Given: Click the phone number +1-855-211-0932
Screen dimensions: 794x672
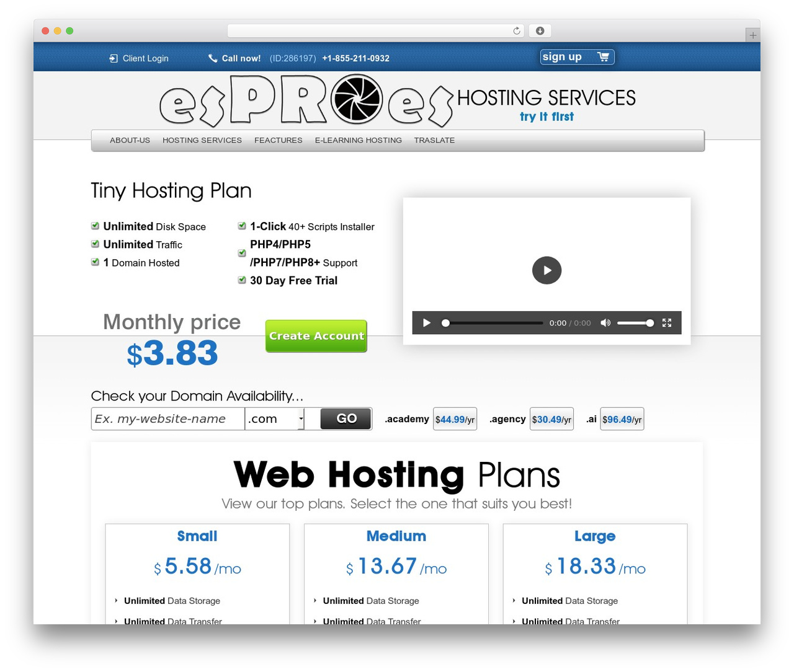Looking at the screenshot, I should [356, 58].
